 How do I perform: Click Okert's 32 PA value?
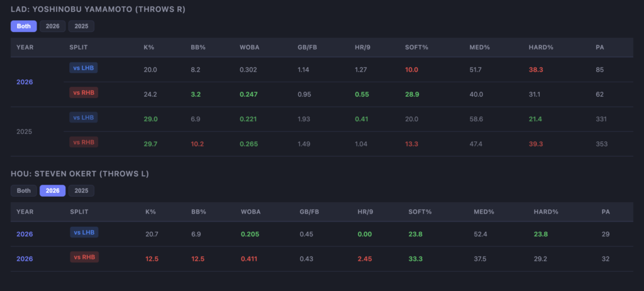pyautogui.click(x=606, y=259)
